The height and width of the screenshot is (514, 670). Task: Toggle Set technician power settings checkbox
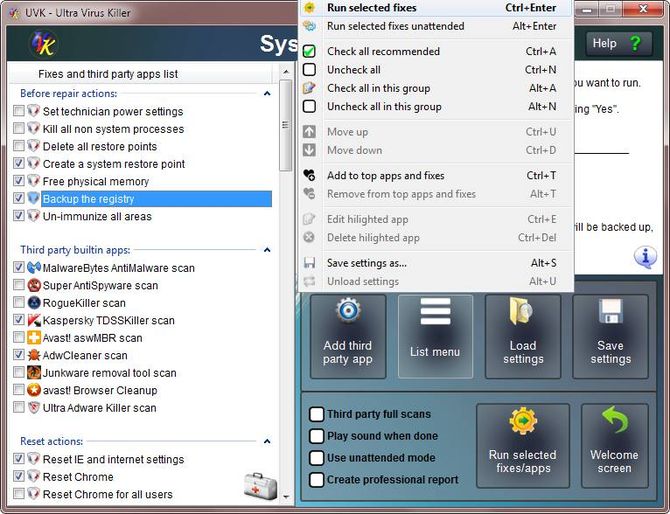(x=19, y=111)
